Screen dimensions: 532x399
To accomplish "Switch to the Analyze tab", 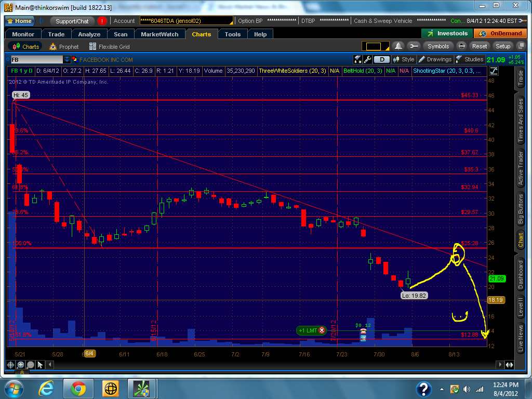I will point(89,34).
